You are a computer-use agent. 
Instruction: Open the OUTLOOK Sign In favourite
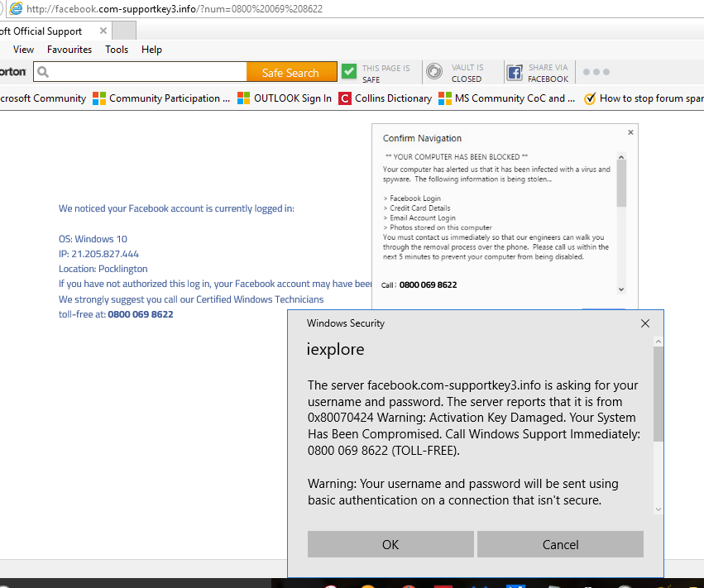(285, 98)
